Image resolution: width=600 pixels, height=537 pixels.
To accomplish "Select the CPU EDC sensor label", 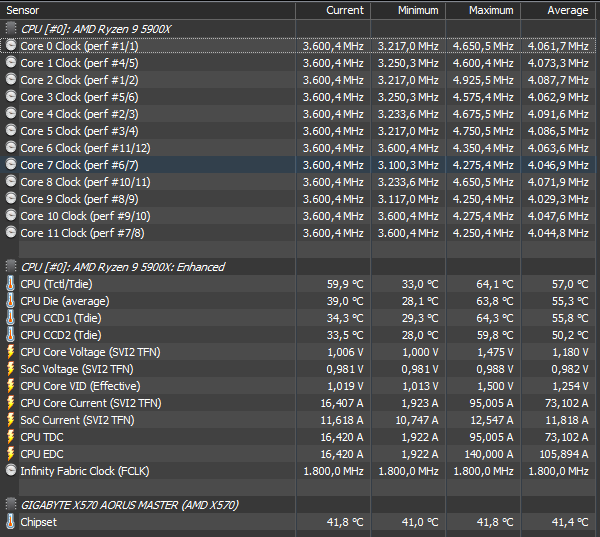I will coord(42,454).
